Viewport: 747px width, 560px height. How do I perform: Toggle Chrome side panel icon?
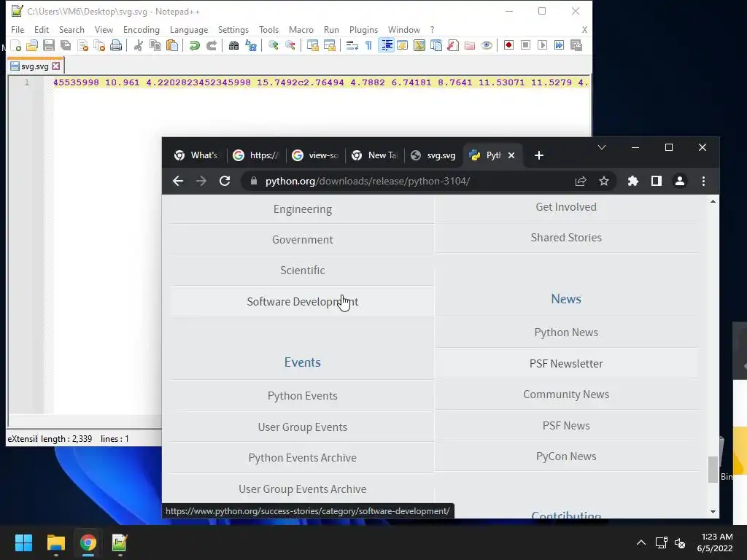click(x=657, y=181)
